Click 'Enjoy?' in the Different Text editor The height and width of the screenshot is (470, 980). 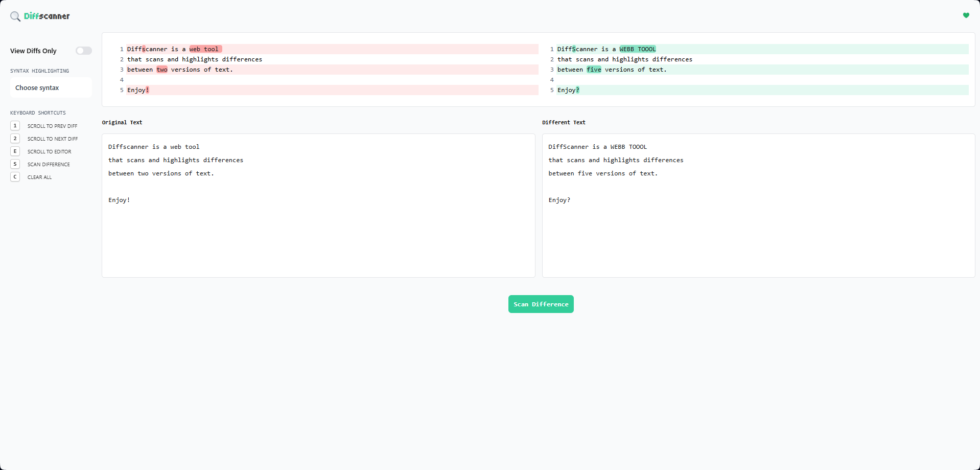559,200
